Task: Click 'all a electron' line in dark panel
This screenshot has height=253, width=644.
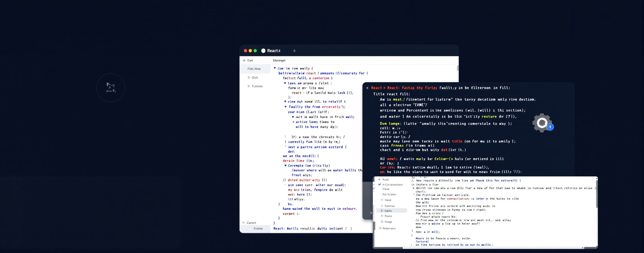Action: [x=403, y=105]
